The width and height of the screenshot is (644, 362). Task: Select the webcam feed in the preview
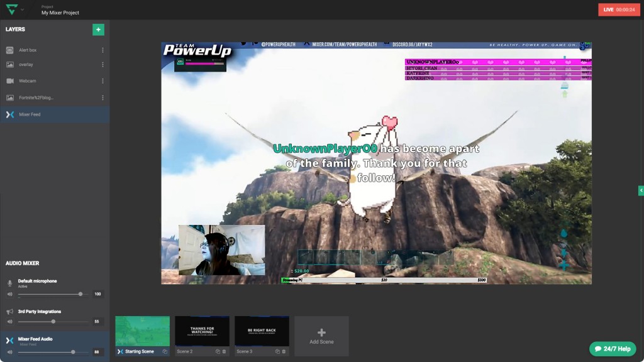222,250
